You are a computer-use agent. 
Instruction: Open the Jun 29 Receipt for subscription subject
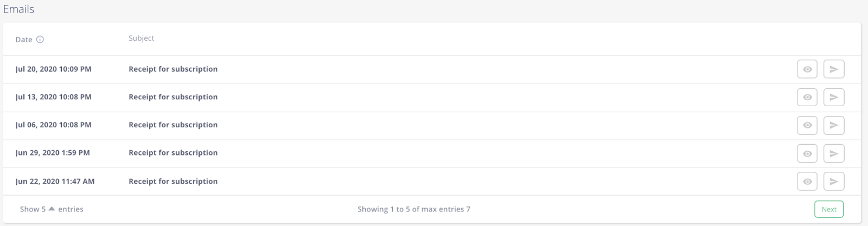pyautogui.click(x=173, y=153)
